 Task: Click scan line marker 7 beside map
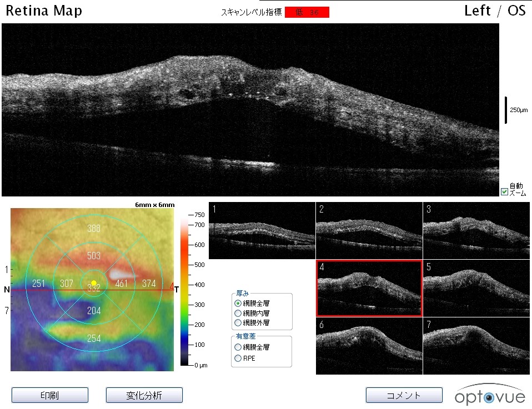[x=7, y=310]
